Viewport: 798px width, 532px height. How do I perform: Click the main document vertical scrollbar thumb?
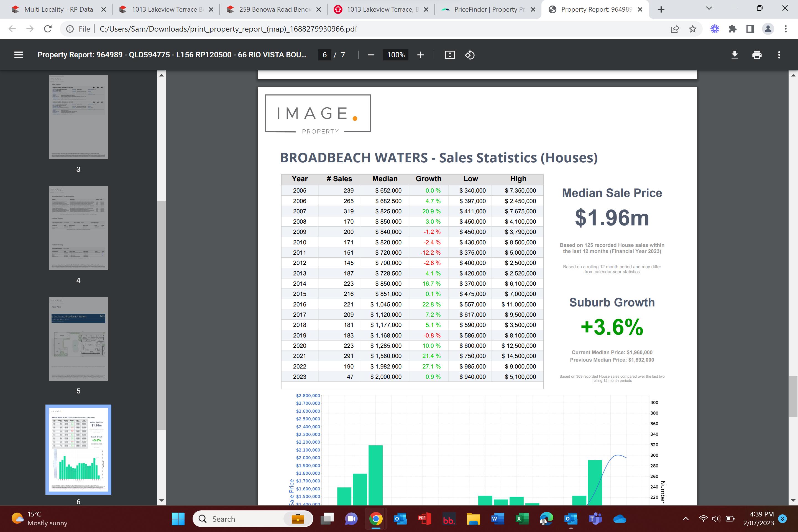[793, 396]
